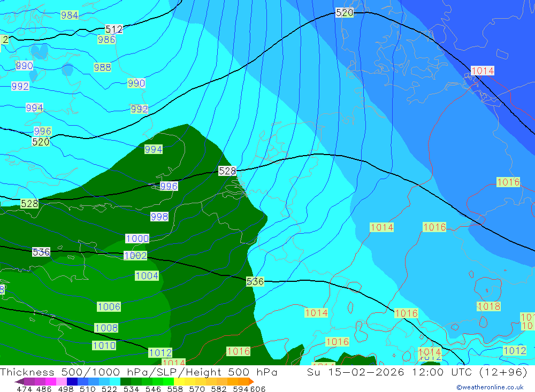
Task: Select the 988 isobar label
Action: 102,67
